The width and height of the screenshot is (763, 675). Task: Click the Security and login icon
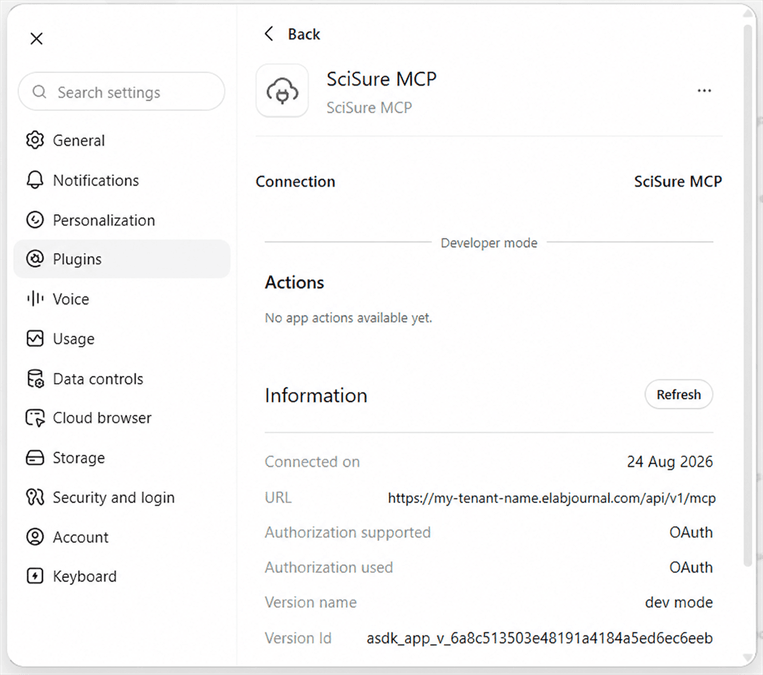[35, 497]
